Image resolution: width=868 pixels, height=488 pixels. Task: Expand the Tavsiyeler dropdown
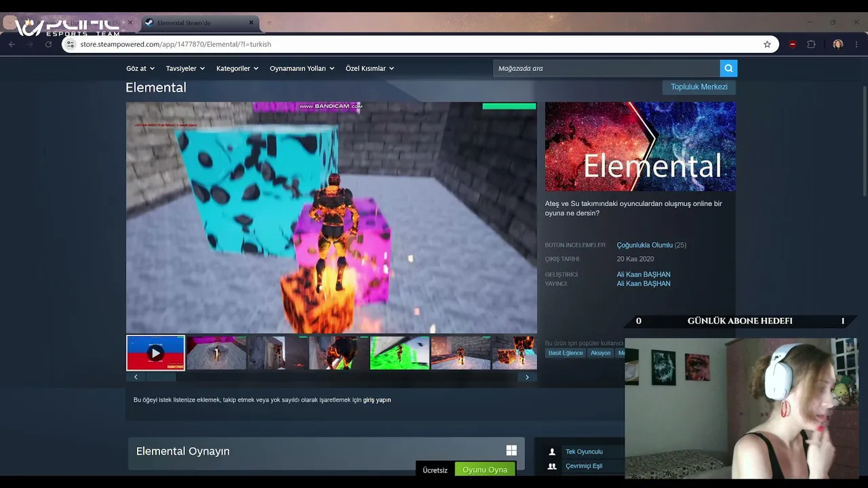coord(186,68)
